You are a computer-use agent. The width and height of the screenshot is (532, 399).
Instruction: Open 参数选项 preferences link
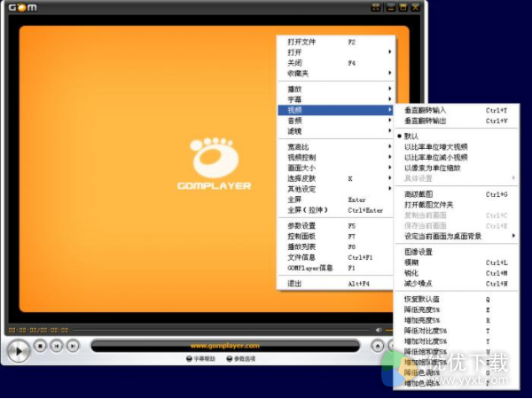point(241,358)
